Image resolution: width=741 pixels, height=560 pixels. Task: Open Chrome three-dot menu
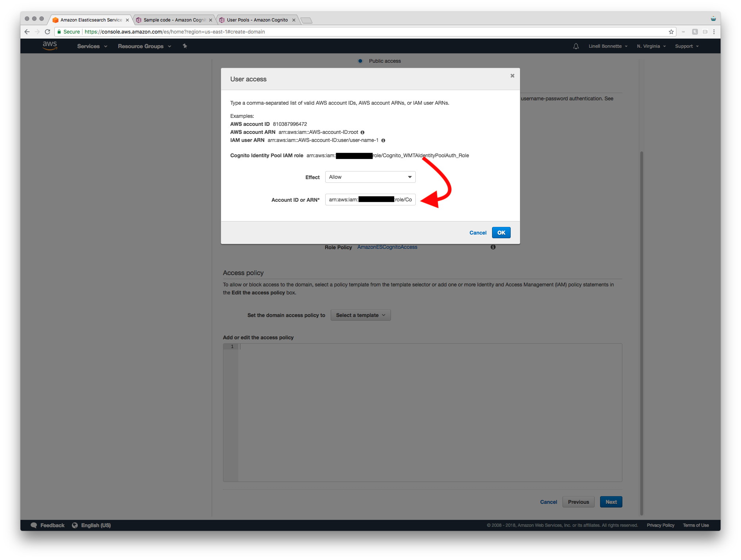[714, 32]
